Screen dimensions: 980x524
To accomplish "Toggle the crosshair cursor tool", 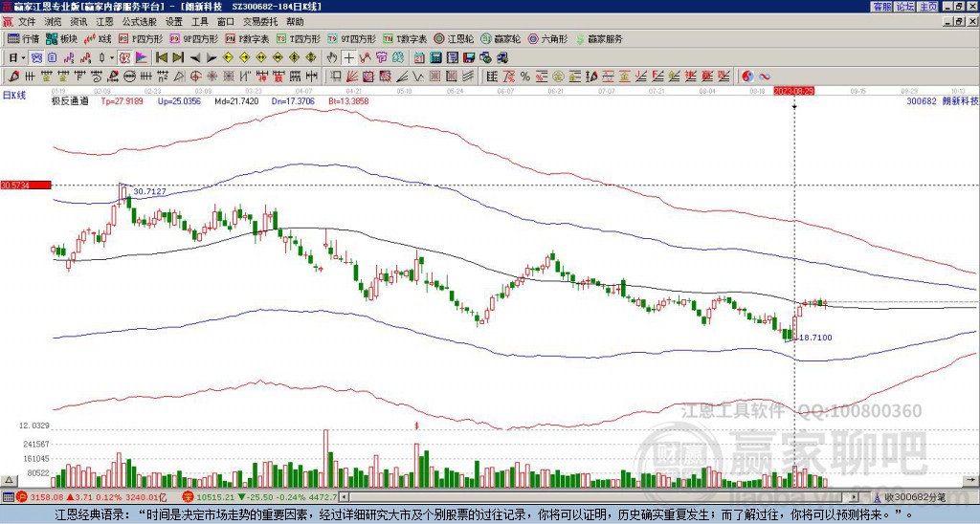I will (x=349, y=58).
